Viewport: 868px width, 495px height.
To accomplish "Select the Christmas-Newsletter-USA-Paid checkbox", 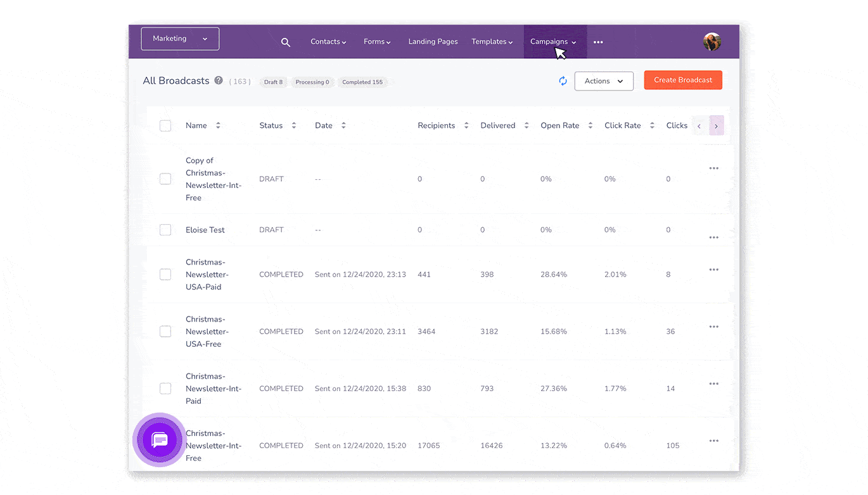I will [165, 275].
